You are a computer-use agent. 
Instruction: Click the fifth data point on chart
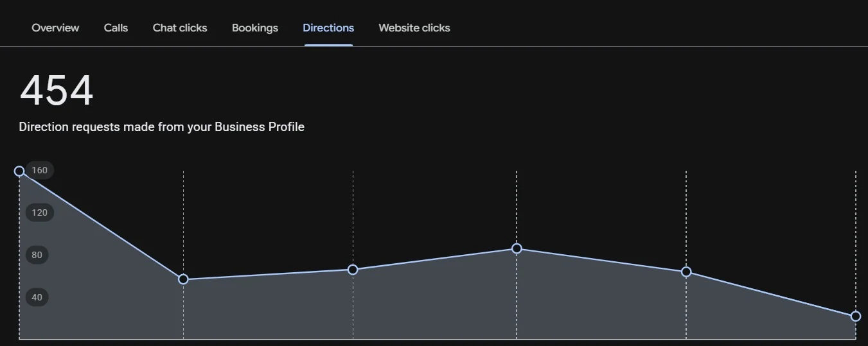coord(686,272)
